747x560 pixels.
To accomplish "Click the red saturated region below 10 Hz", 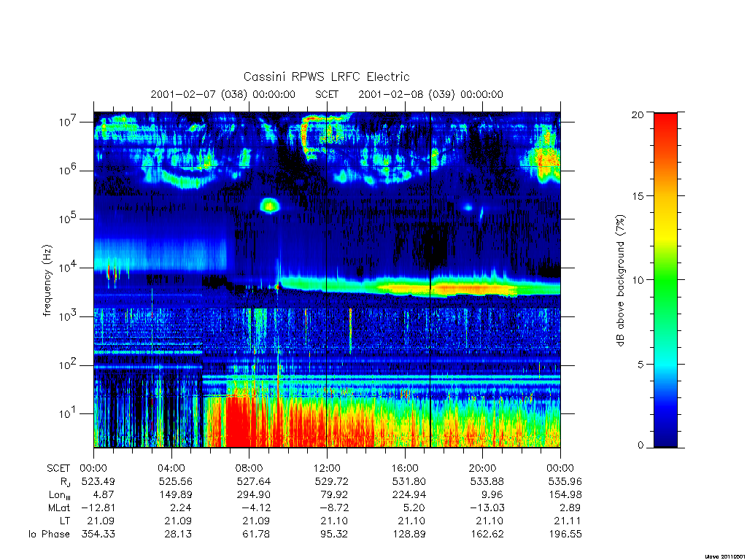I will click(x=239, y=421).
